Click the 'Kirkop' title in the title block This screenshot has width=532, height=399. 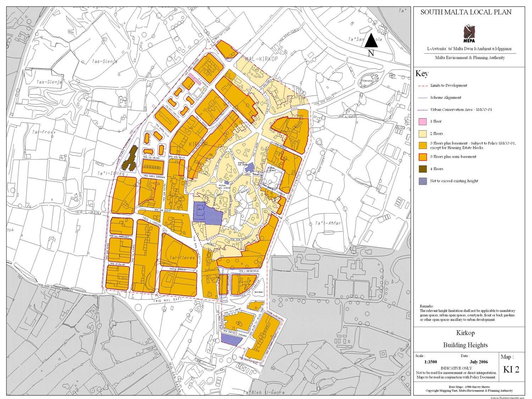[x=465, y=333]
